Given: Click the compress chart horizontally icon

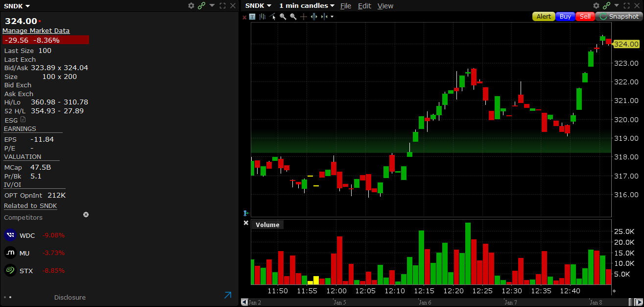Looking at the screenshot, I should pos(324,17).
